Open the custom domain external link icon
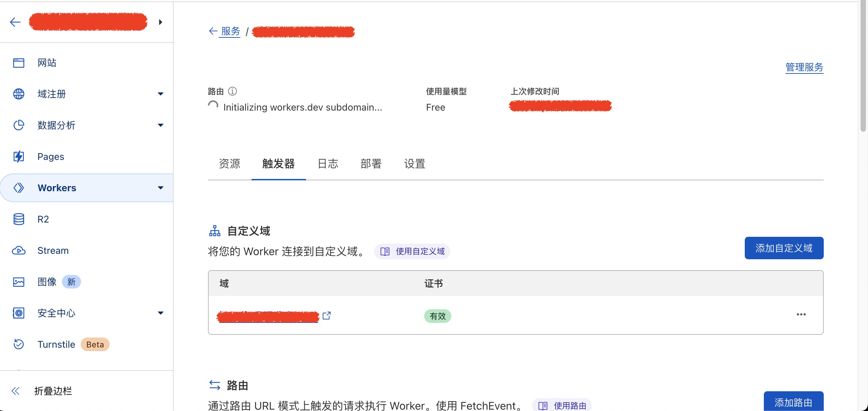 click(x=327, y=316)
